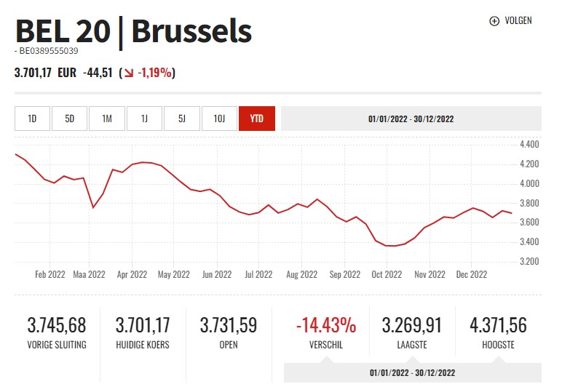Click the Laagste value 3.269,91
The height and width of the screenshot is (392, 562).
(x=412, y=324)
